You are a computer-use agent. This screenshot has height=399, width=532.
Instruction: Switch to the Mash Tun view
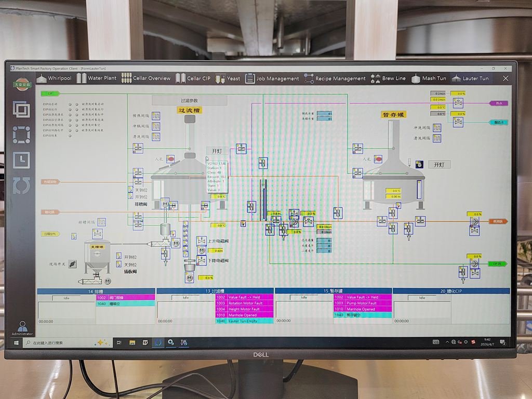click(429, 78)
